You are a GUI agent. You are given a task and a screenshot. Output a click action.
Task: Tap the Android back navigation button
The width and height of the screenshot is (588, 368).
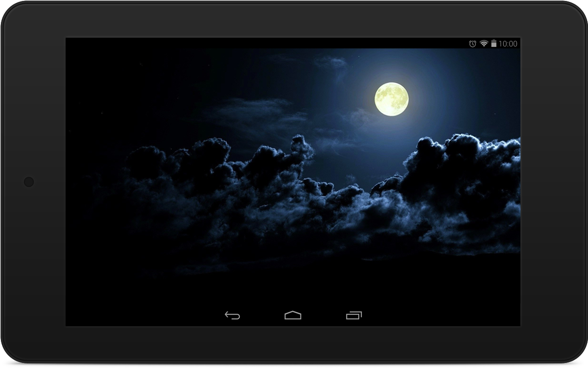(x=232, y=316)
